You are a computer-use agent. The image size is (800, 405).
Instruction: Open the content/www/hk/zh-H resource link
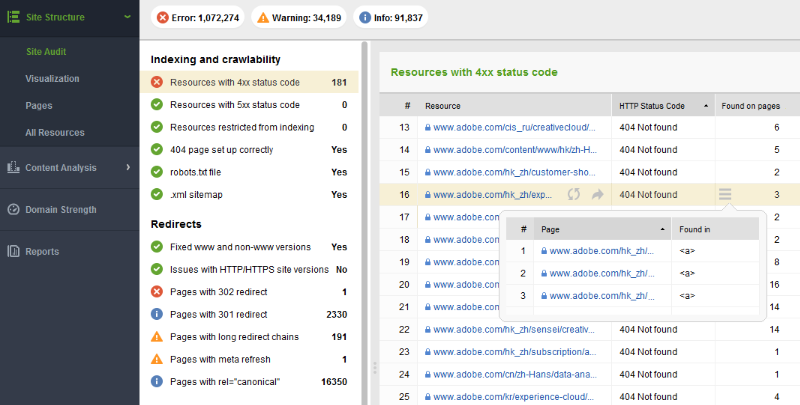[515, 149]
